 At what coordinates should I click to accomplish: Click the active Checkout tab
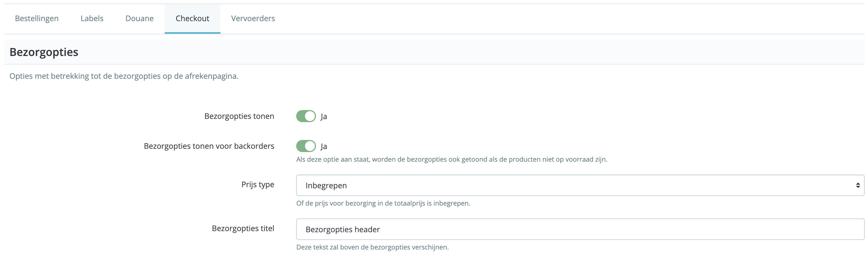coord(192,18)
